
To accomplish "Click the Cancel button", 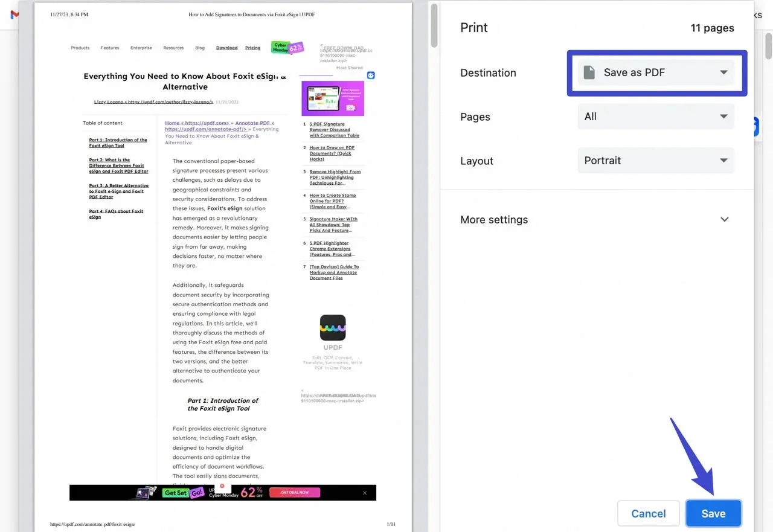I will (x=649, y=513).
